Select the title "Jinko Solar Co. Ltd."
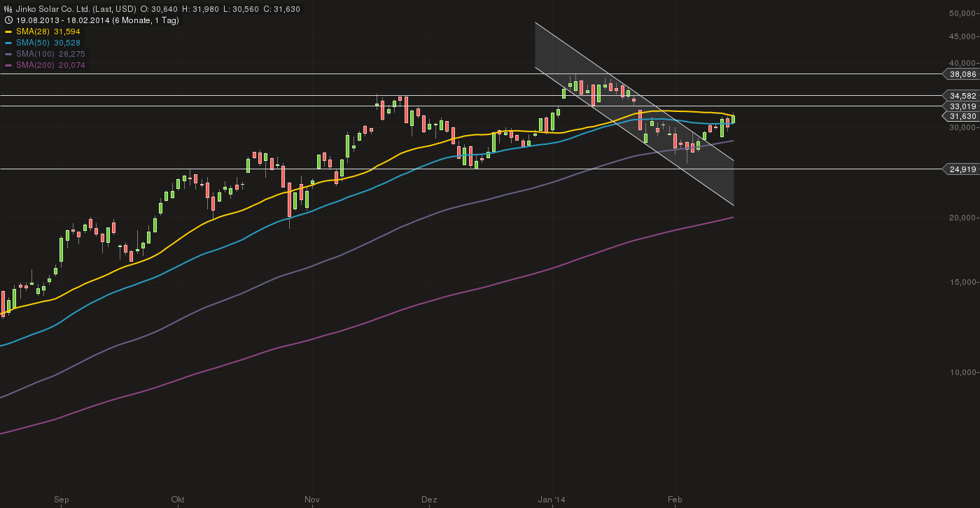This screenshot has height=508, width=980. click(52, 9)
